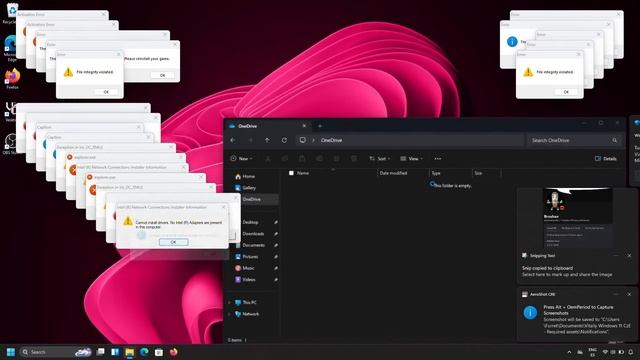This screenshot has height=360, width=640.
Task: Open the See more (three dots) toolbar menu
Action: pos(438,158)
